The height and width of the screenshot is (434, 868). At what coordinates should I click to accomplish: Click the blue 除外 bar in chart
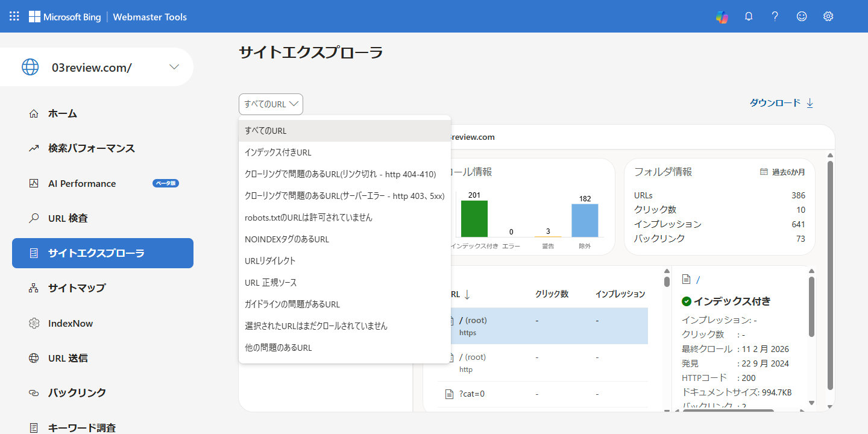pyautogui.click(x=584, y=220)
